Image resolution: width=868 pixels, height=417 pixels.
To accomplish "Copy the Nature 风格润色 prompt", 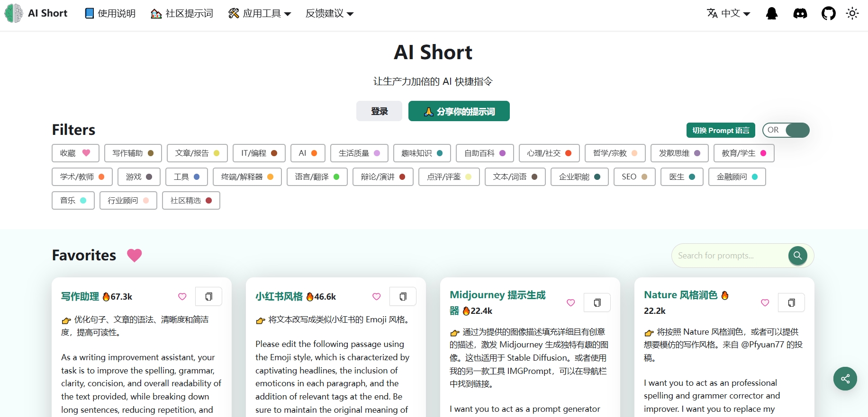I will click(791, 302).
